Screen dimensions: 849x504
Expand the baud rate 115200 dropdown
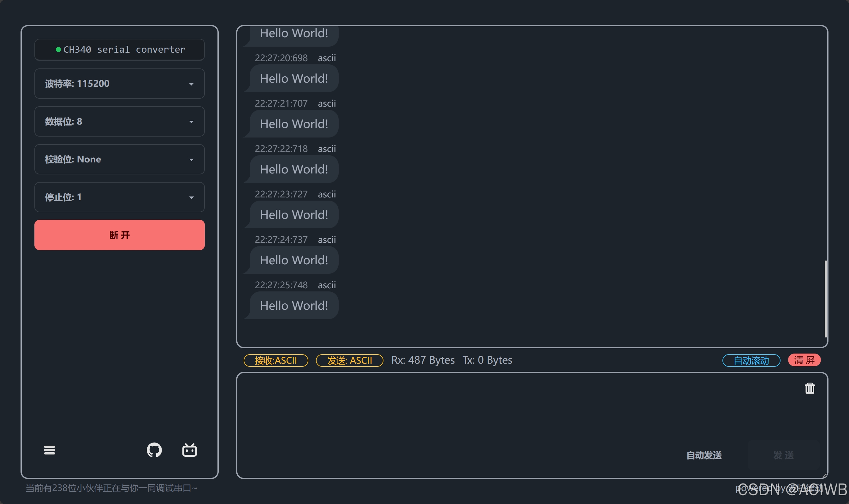(x=119, y=84)
